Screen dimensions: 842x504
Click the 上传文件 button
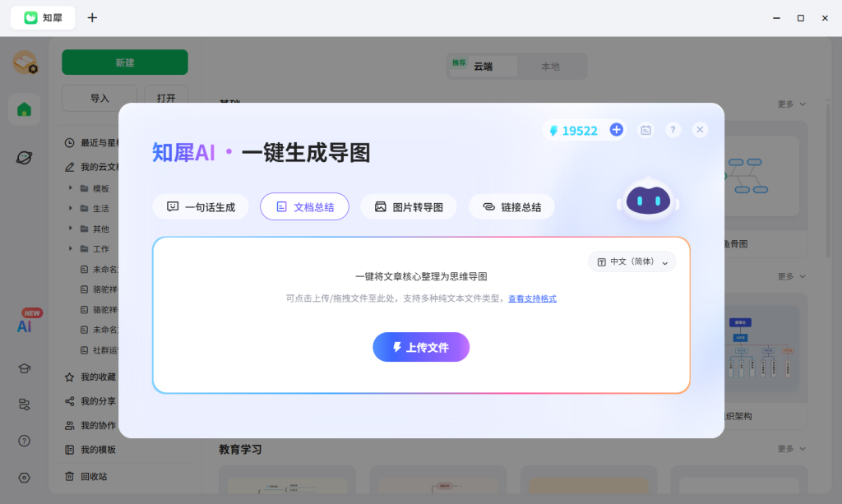pyautogui.click(x=421, y=347)
